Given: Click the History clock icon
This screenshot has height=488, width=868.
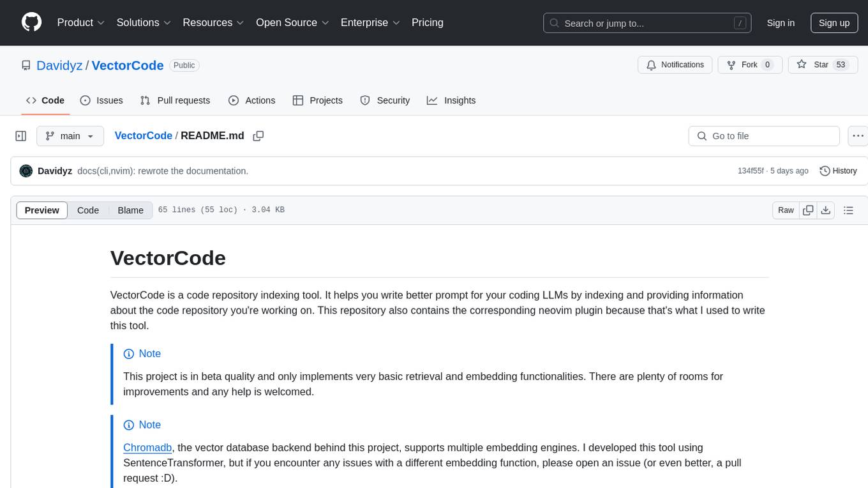Looking at the screenshot, I should 825,171.
